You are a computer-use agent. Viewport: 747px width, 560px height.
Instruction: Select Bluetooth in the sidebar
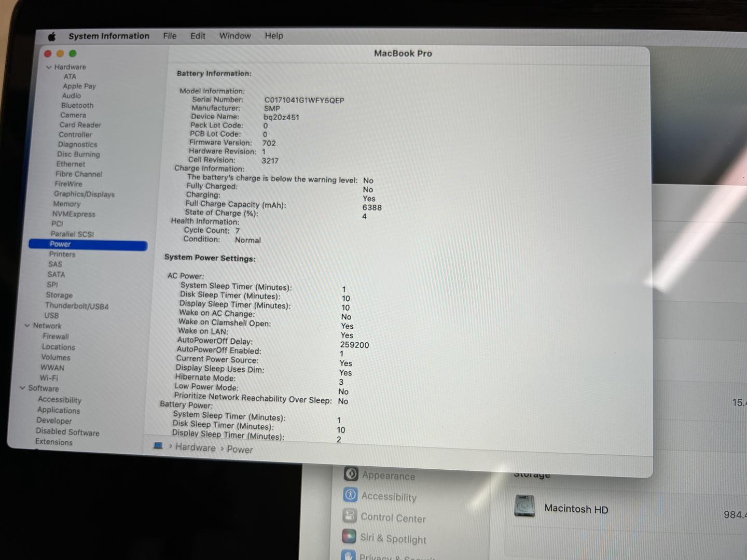(77, 105)
